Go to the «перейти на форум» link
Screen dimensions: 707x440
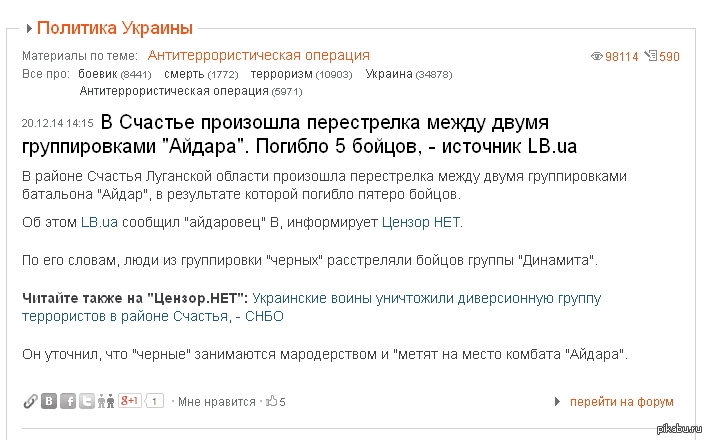click(622, 402)
